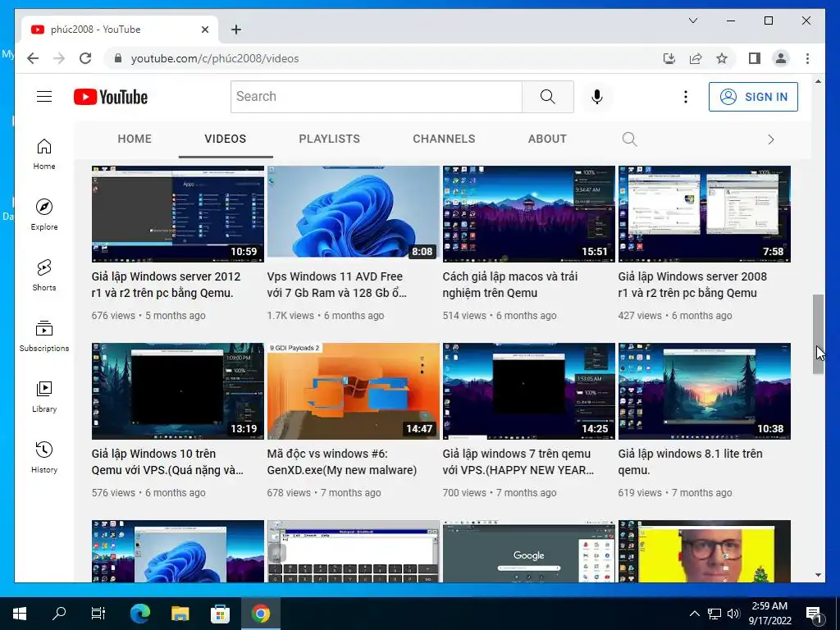Image resolution: width=840 pixels, height=630 pixels.
Task: Play the 8:08 Windows 11 thumbnail
Action: [x=353, y=214]
